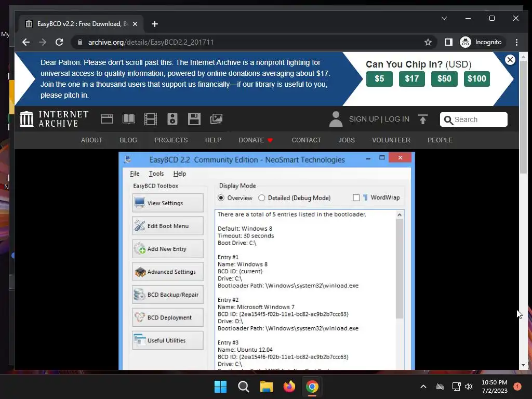Open CONTACT in Archive navigation

(307, 140)
